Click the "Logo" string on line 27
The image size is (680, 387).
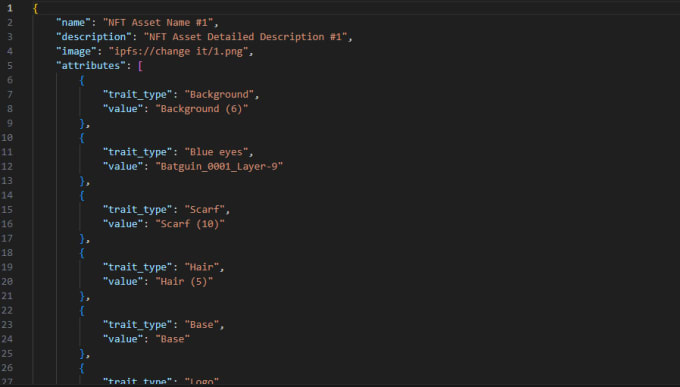pyautogui.click(x=201, y=381)
